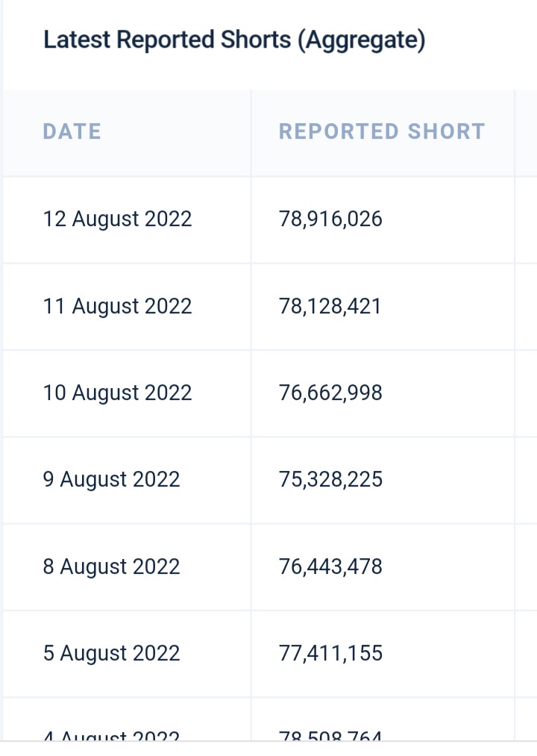Click the third column cell beside 75,328,225

coord(526,480)
